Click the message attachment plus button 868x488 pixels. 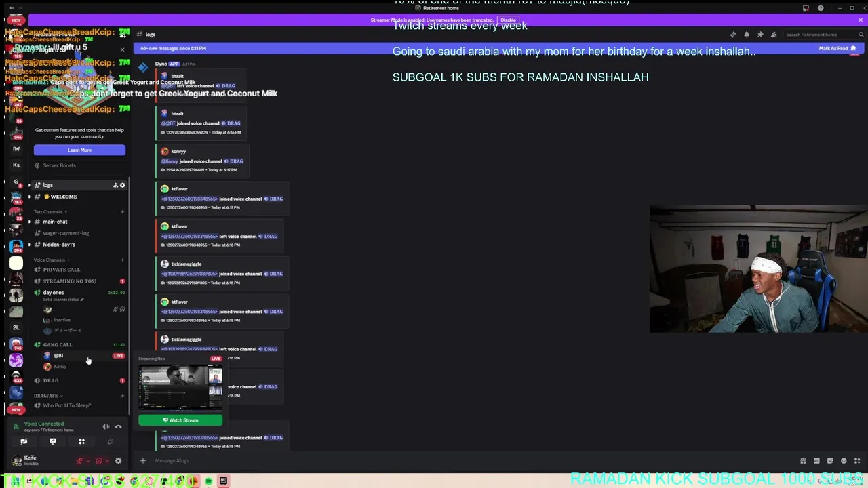point(142,461)
